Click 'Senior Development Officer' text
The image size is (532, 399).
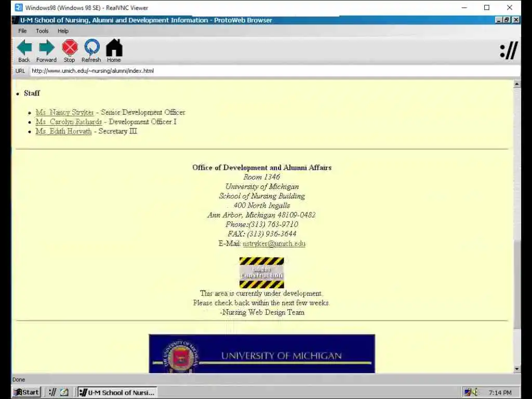coord(143,112)
